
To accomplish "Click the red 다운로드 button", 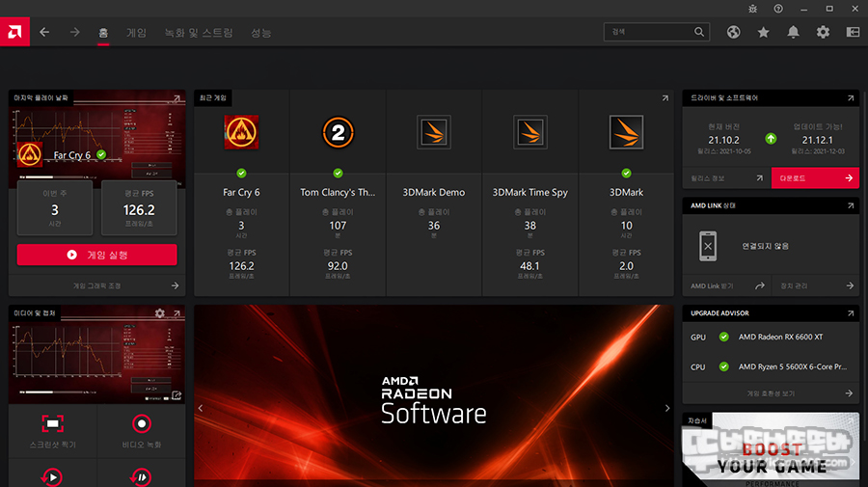I will pyautogui.click(x=815, y=178).
